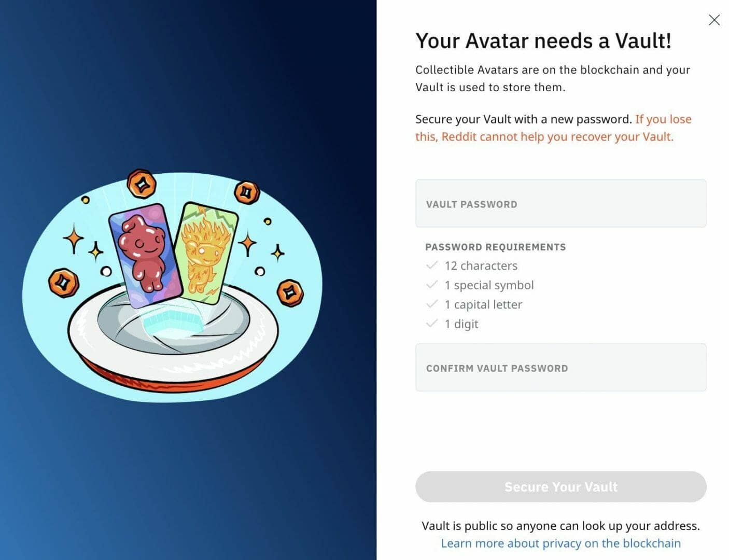Open Learn more about privacy on the blockchain link
The width and height of the screenshot is (729, 560).
pos(560,543)
